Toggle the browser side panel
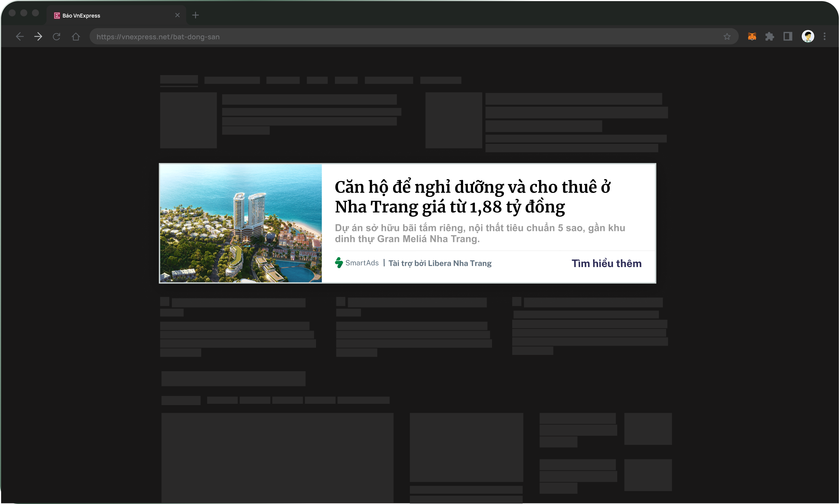The width and height of the screenshot is (840, 504). 788,36
